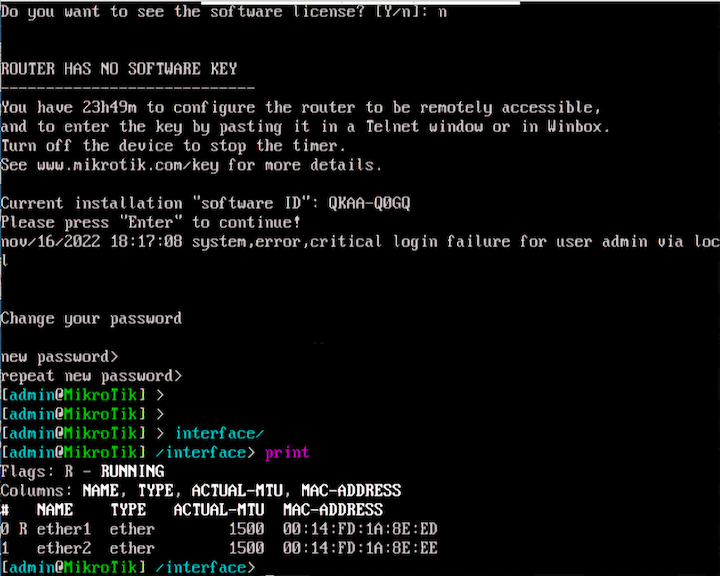The image size is (720, 576).
Task: Click the MAC-ADDRESS table column header
Action: pyautogui.click(x=333, y=510)
